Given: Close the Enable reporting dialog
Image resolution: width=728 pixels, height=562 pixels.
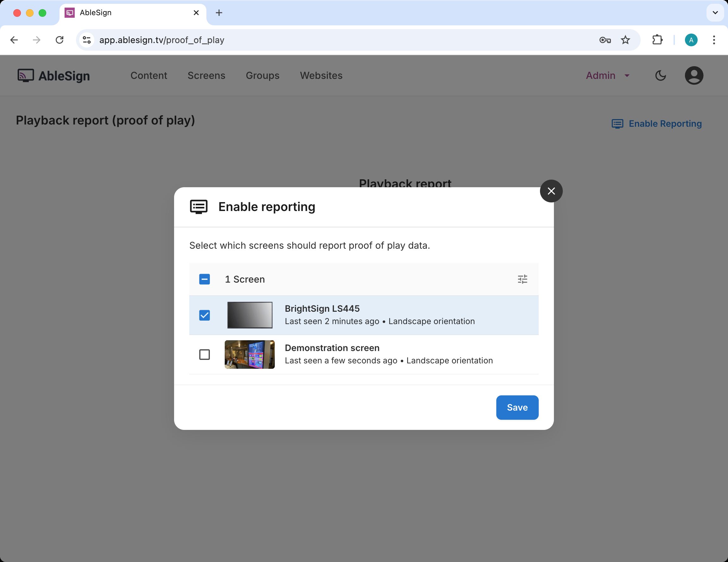Looking at the screenshot, I should [x=551, y=191].
